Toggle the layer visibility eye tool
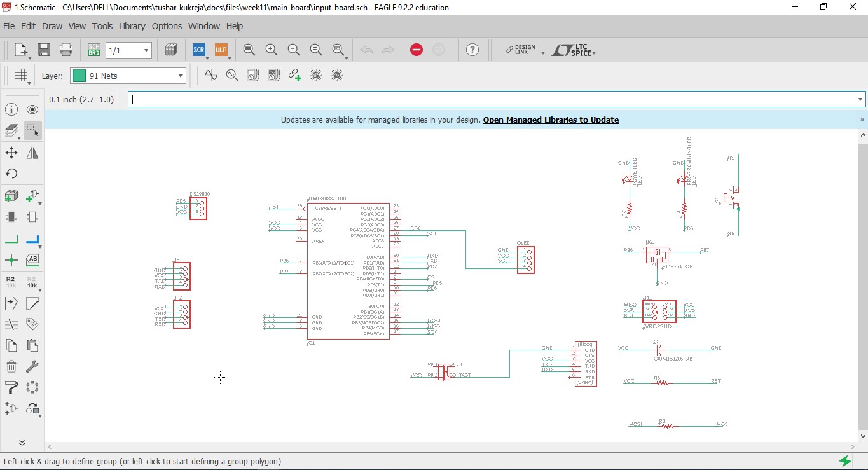 [32, 110]
